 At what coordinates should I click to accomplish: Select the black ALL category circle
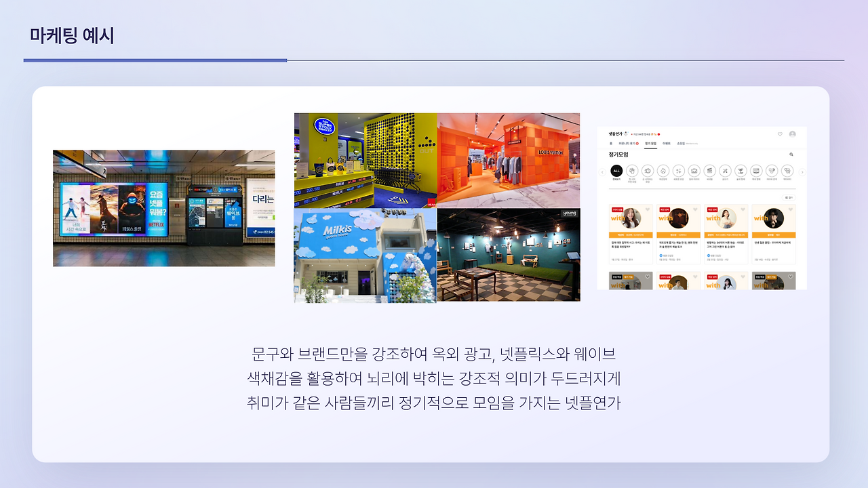pyautogui.click(x=616, y=171)
